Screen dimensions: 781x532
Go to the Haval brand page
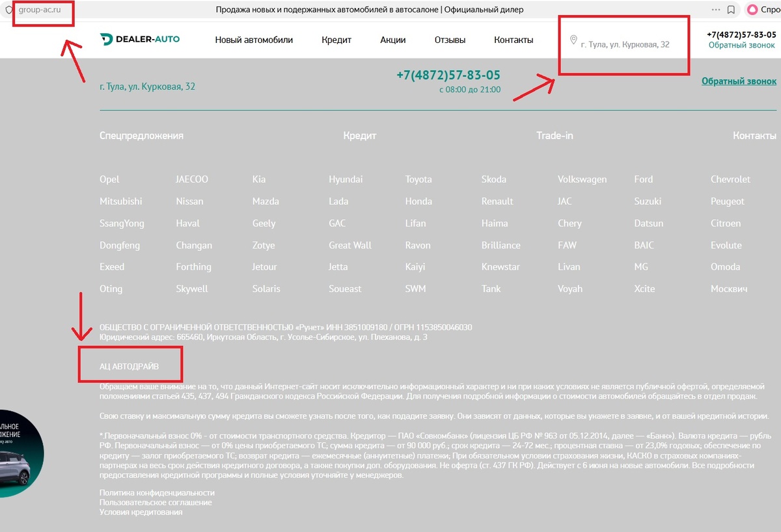tap(187, 224)
